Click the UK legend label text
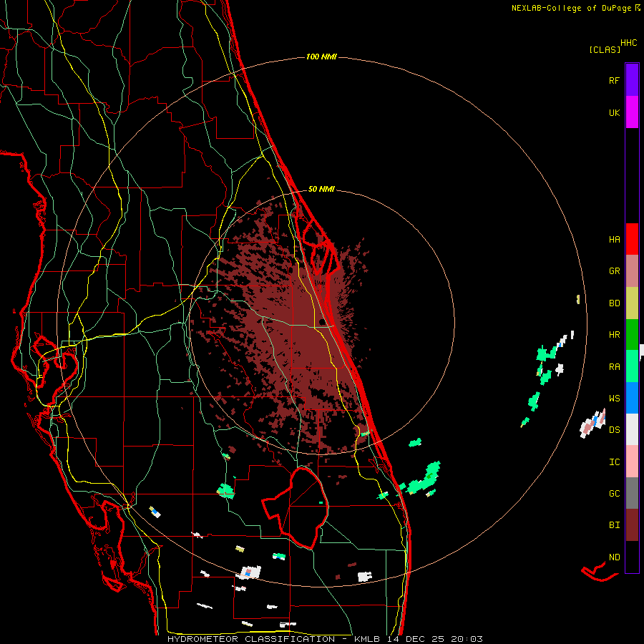Viewport: 644px width, 644px height. 615,112
